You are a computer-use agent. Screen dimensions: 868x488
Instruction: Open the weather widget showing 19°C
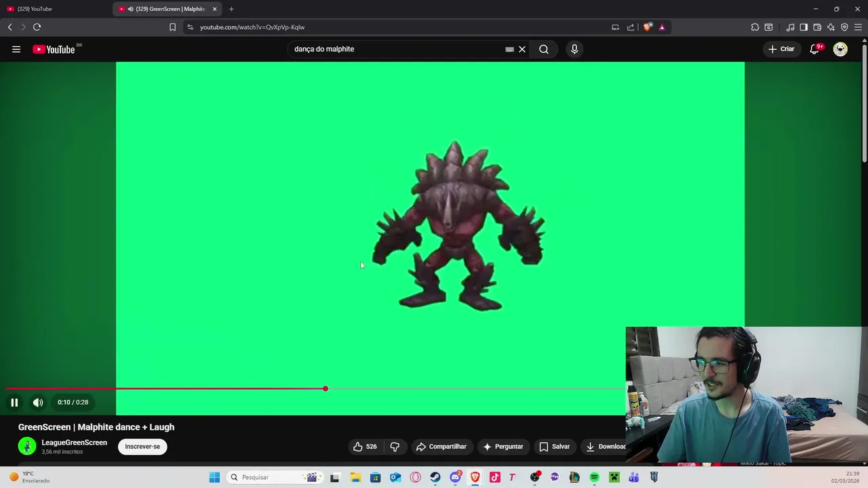[x=28, y=477]
